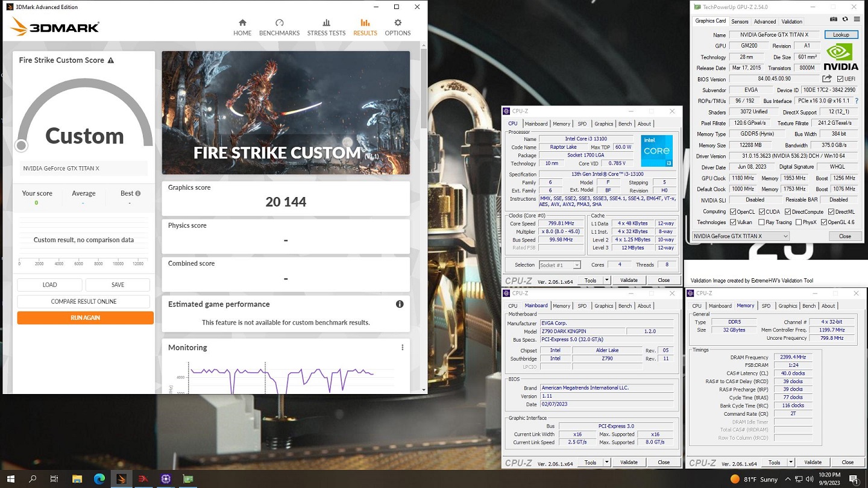Toggle the DirectCompute checkbox in GPU-Z
Screen dimensions: 868x488
[x=788, y=211]
